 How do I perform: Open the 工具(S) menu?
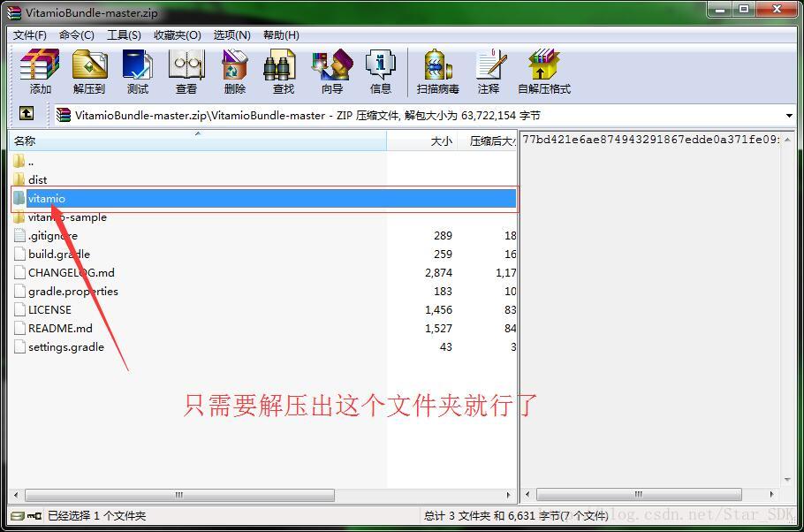124,34
